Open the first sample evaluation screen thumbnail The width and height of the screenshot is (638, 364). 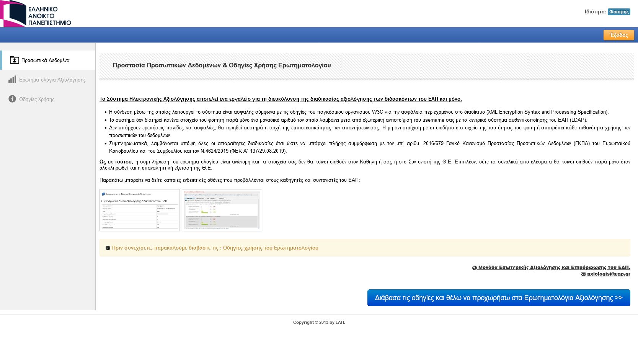140,210
